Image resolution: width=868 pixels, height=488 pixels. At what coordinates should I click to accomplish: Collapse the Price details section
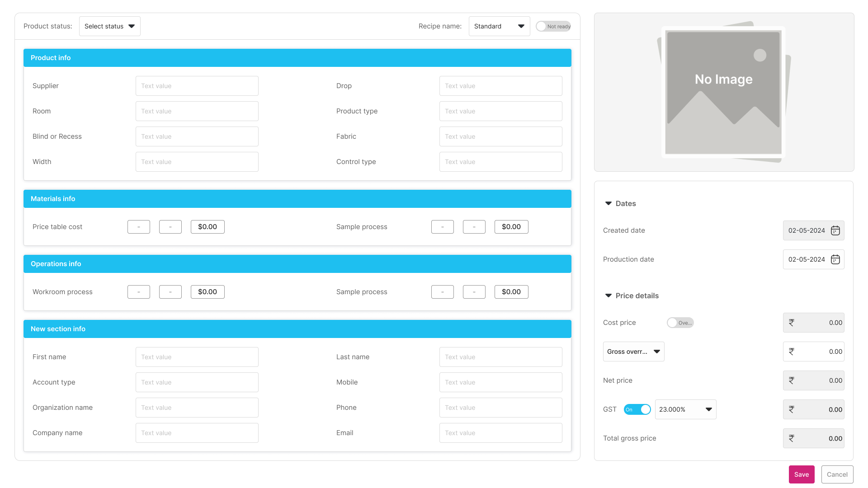609,296
